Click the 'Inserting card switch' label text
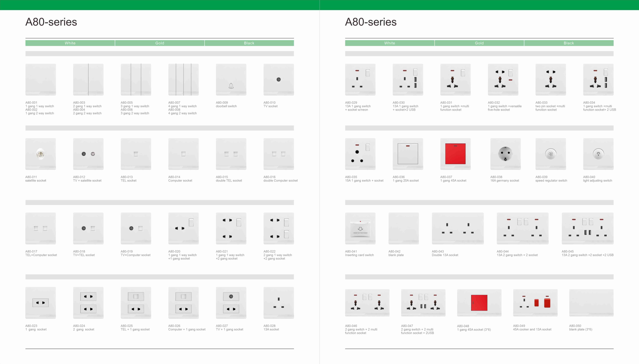 [360, 255]
